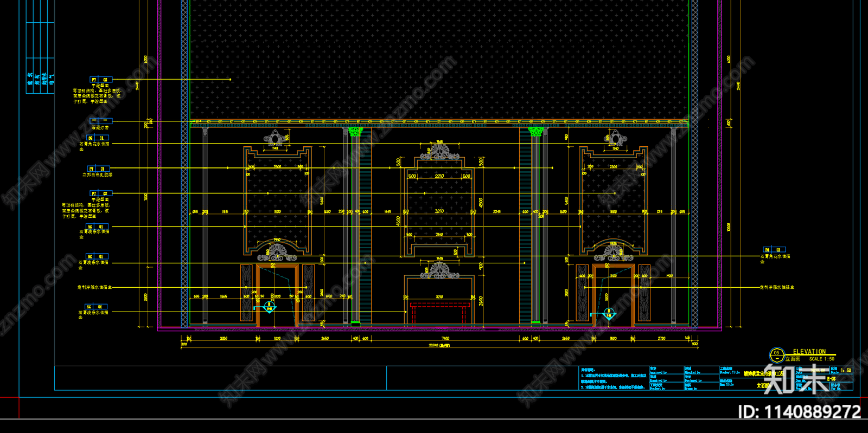Click the shell ornament above the center panel
The image size is (868, 433).
click(x=439, y=152)
